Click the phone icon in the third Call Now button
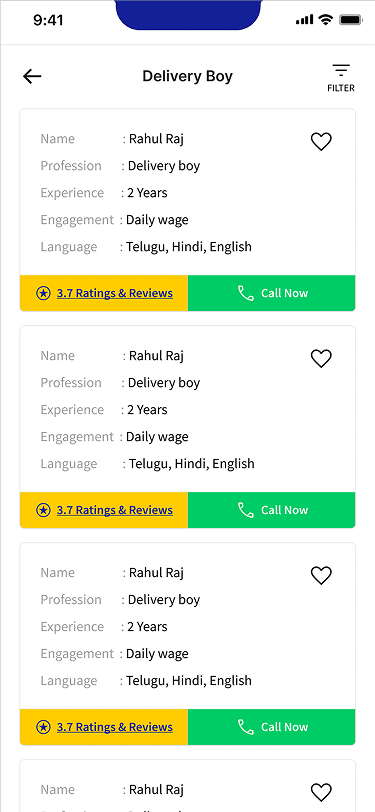The height and width of the screenshot is (812, 375). point(246,727)
